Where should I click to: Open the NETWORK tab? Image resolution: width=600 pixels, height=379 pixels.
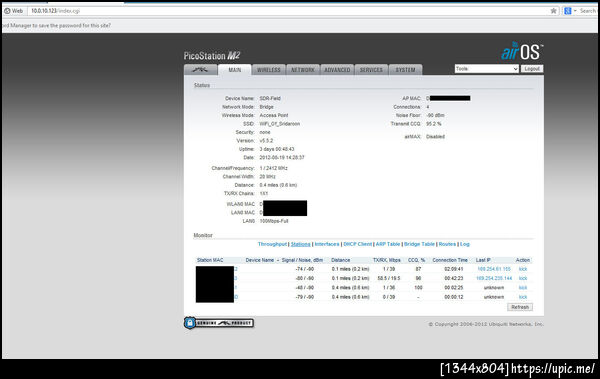[303, 70]
